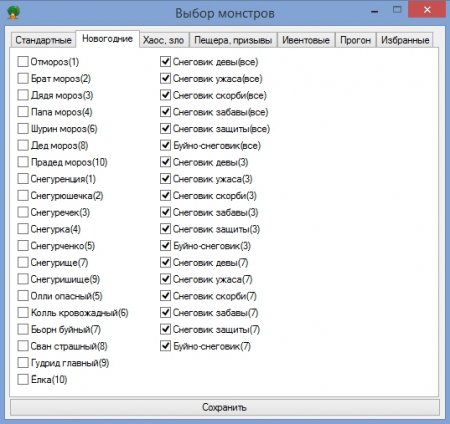Tick the Снегуречек(3) checkbox
450x424 pixels.
click(x=23, y=212)
